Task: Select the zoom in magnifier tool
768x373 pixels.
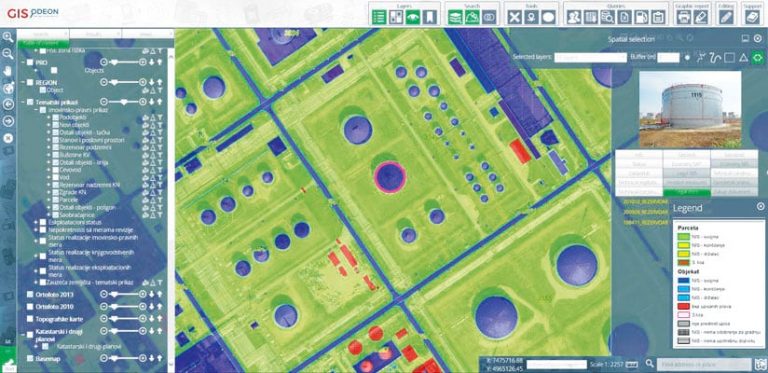Action: (x=8, y=37)
